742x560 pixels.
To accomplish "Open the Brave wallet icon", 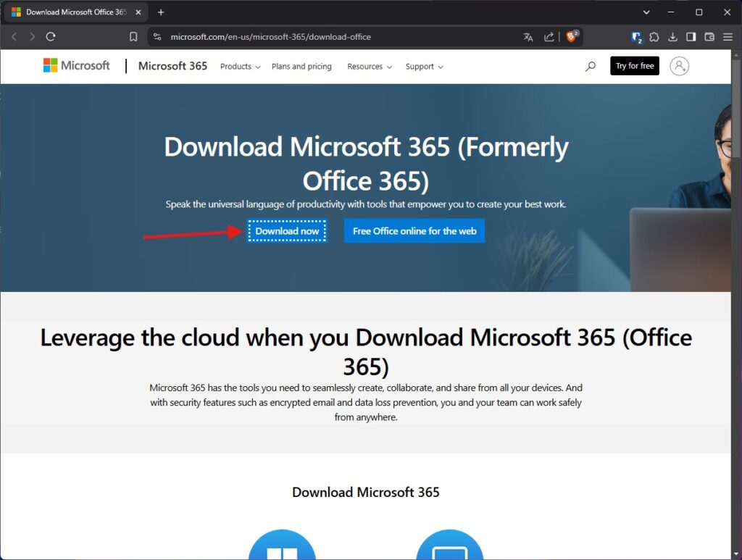I will [x=709, y=37].
